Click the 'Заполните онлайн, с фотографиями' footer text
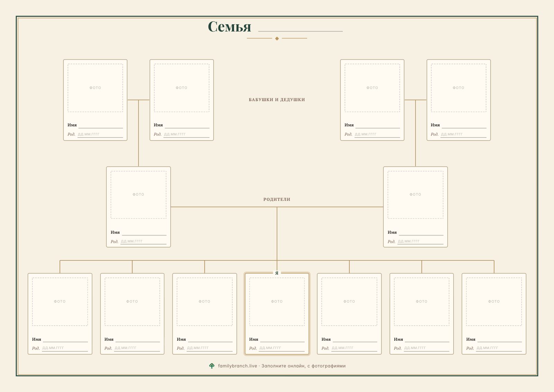Image resolution: width=554 pixels, height=392 pixels. [303, 366]
